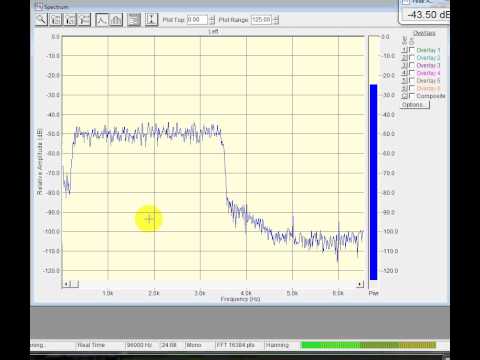This screenshot has height=360, width=480.
Task: Click the Plot Range value stepper arrows
Action: tap(276, 20)
